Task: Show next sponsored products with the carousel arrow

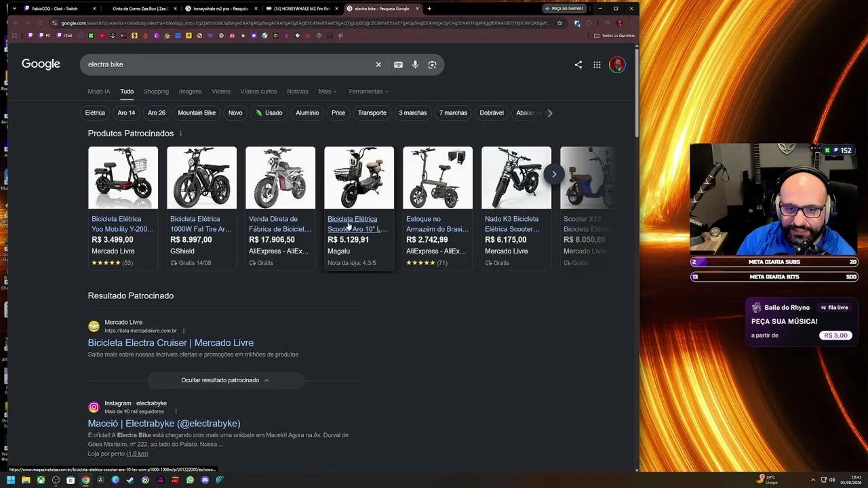Action: coord(554,174)
